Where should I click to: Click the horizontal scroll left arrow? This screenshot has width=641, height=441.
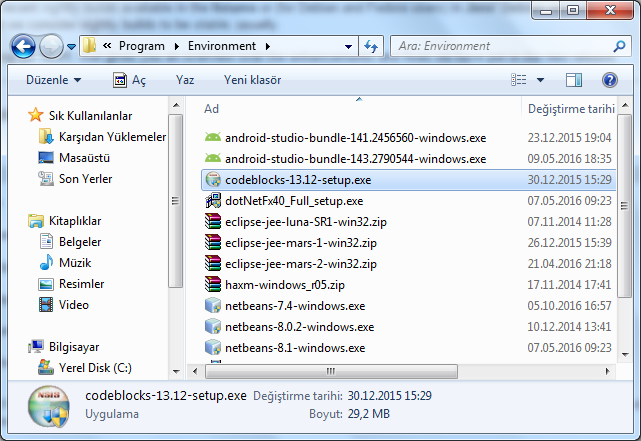coord(195,371)
